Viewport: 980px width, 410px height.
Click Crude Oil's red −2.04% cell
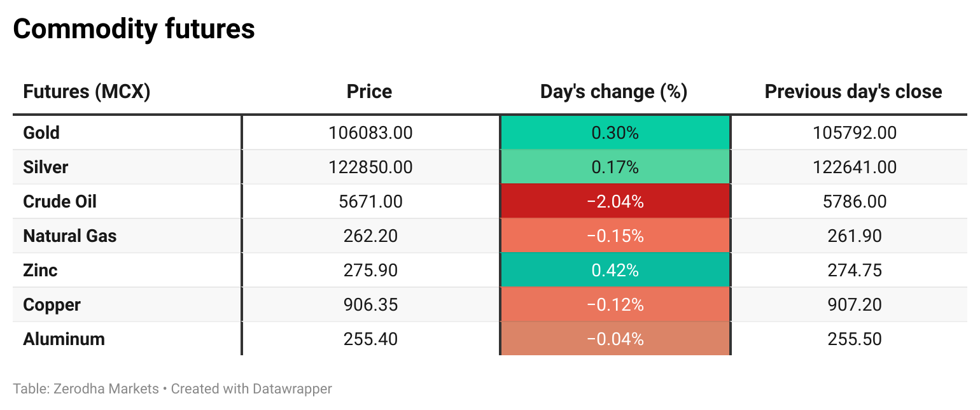615,202
